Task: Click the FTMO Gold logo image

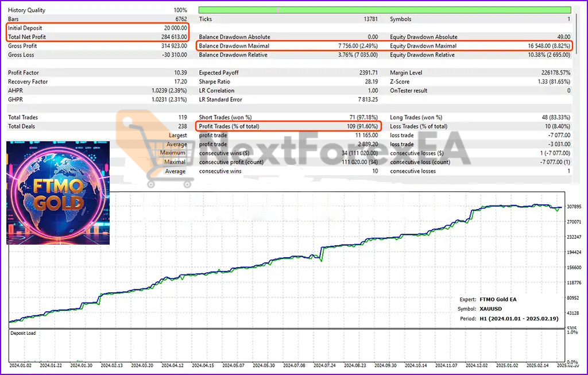Action: [x=57, y=192]
